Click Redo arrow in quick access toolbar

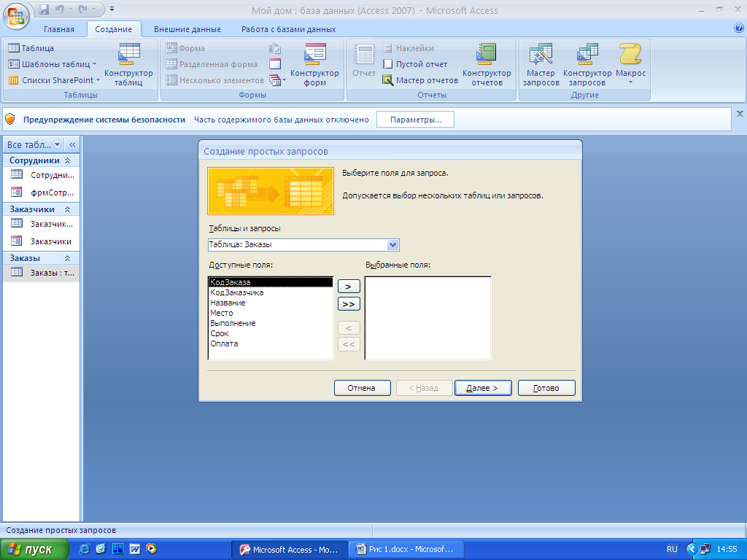[x=83, y=9]
